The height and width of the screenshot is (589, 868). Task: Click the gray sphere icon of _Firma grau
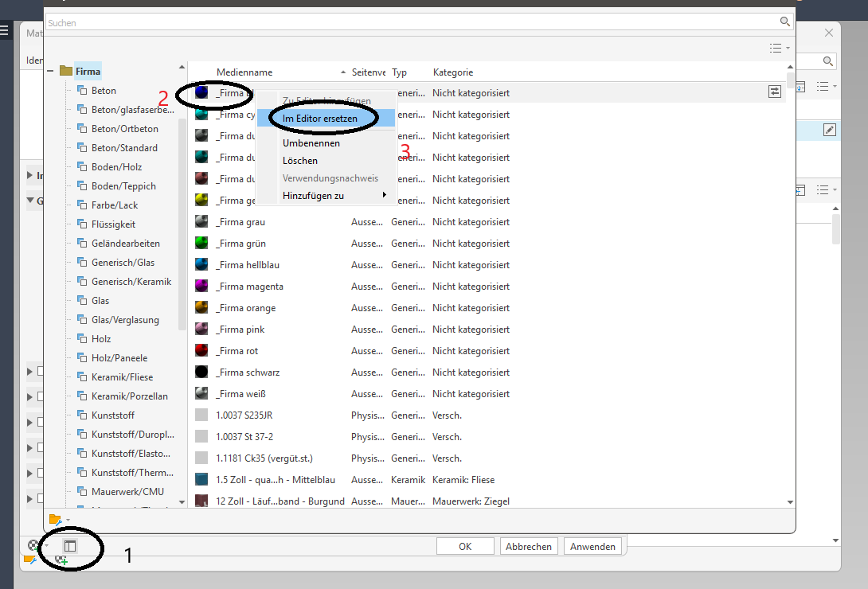pyautogui.click(x=201, y=222)
